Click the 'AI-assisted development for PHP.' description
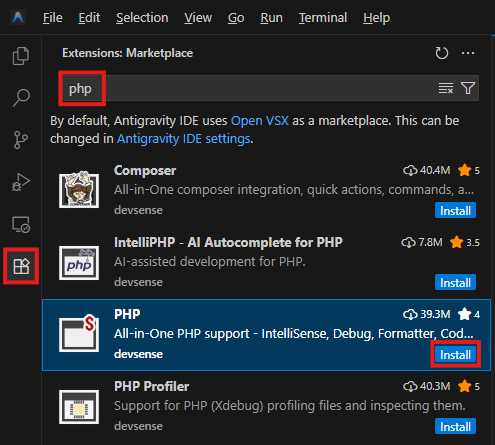This screenshot has width=495, height=445. pos(210,262)
